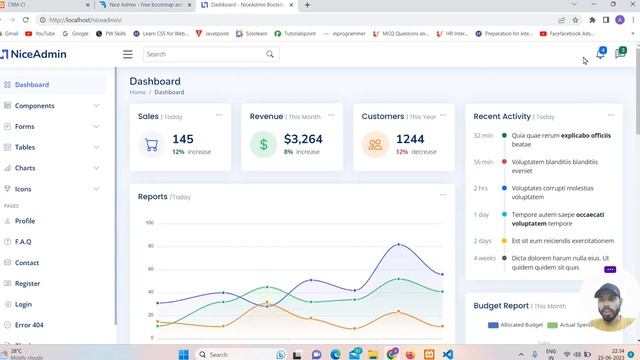Click the Revenue dollar icon

pos(264,144)
